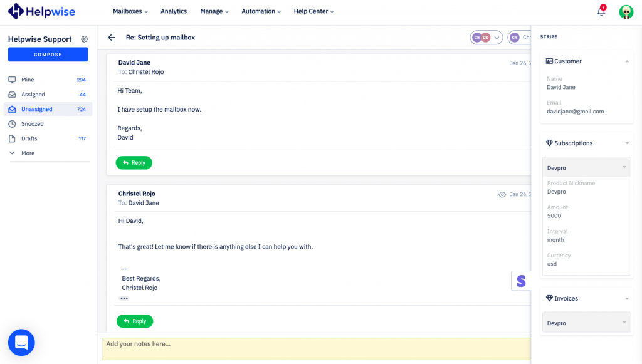Expand More in the sidebar
The width and height of the screenshot is (642, 364).
click(28, 153)
